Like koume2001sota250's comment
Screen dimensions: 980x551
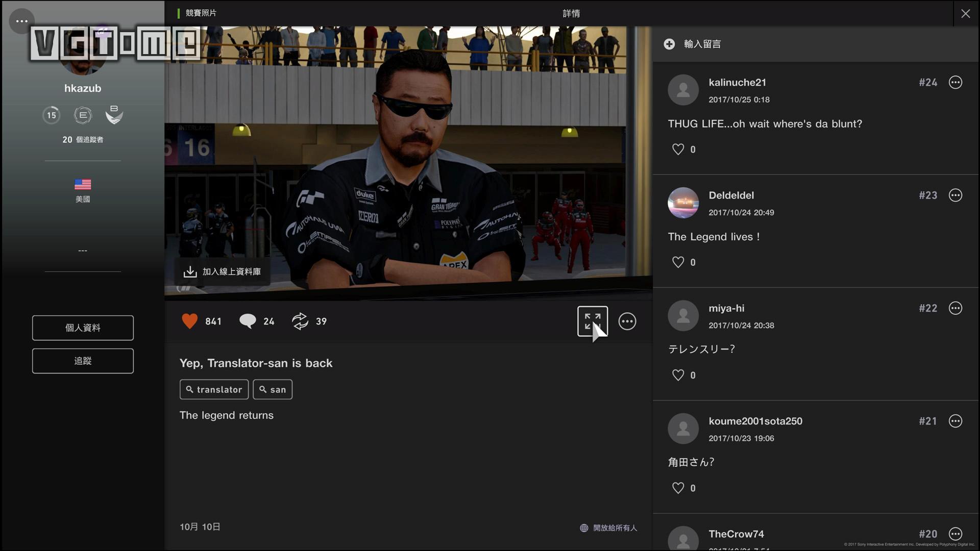coord(678,488)
